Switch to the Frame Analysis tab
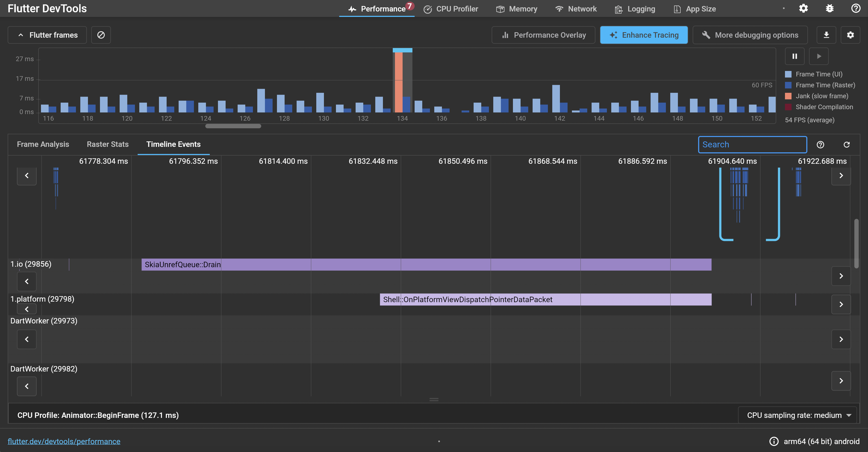 (43, 144)
